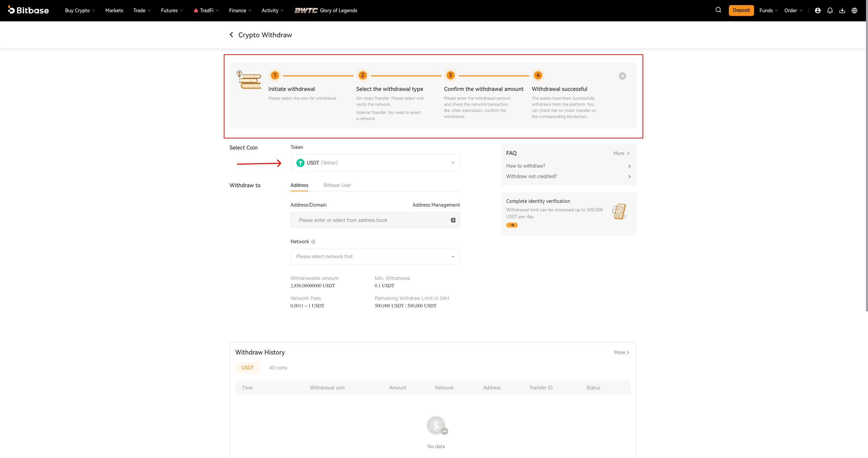The width and height of the screenshot is (868, 458).
Task: Open the network selection dropdown
Action: 375,256
